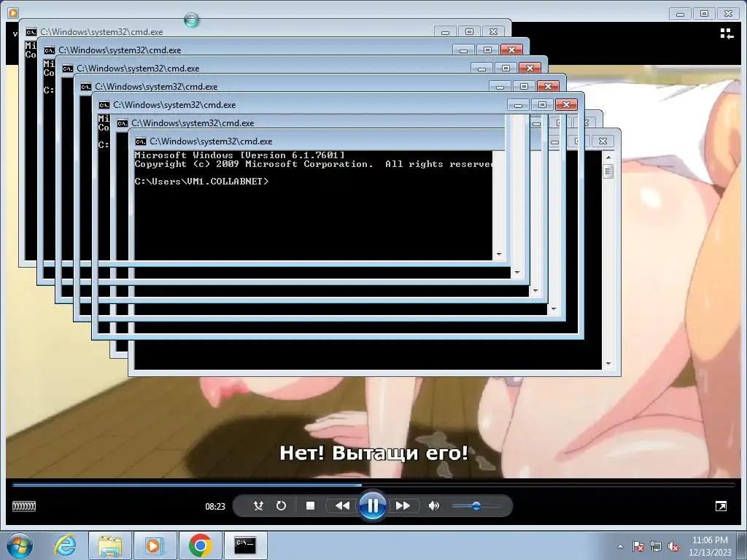The image size is (747, 560).
Task: Click scrollbar thumb in prompt cmd window
Action: (608, 171)
